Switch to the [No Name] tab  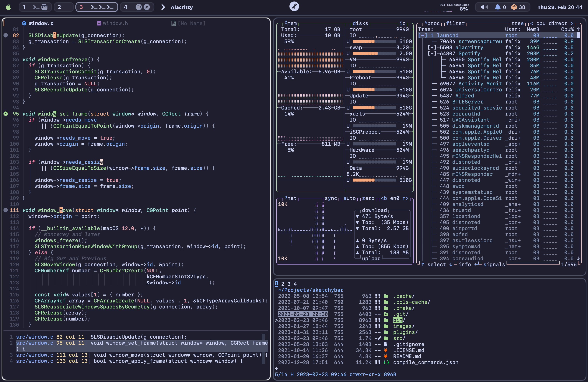coord(188,23)
